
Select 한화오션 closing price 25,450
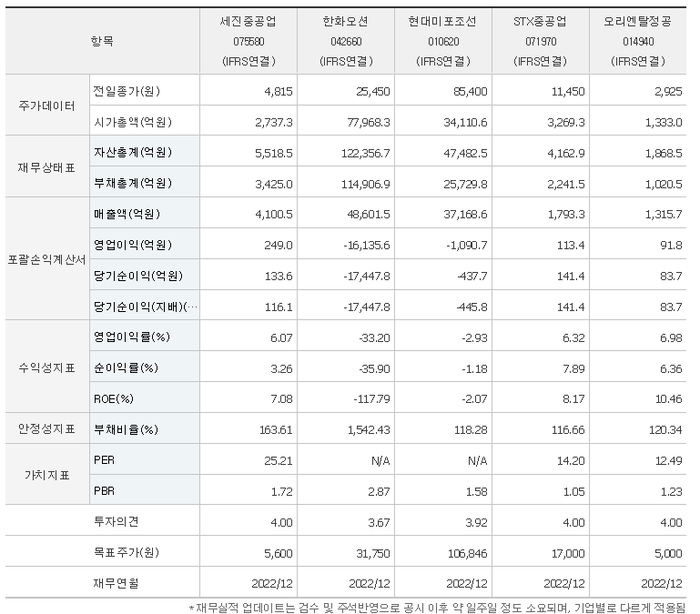tap(373, 92)
